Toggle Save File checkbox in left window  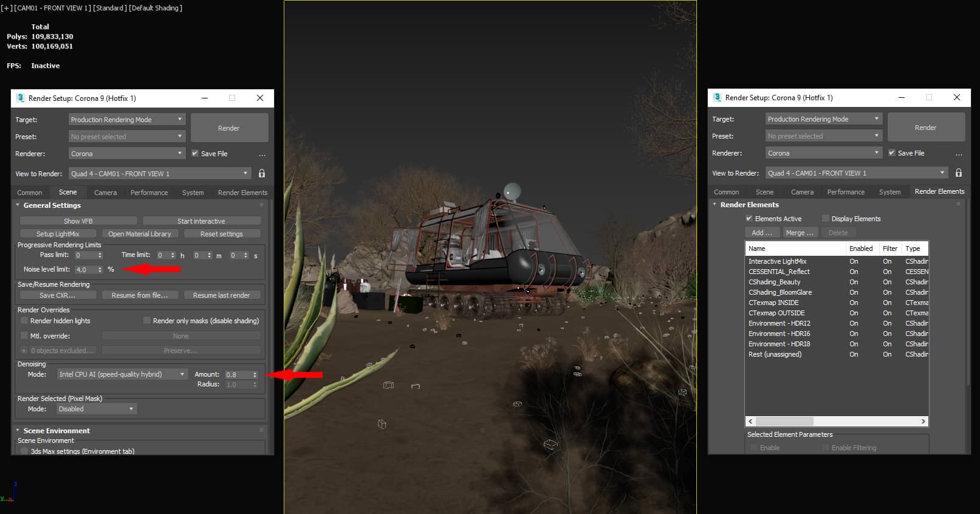pos(195,154)
